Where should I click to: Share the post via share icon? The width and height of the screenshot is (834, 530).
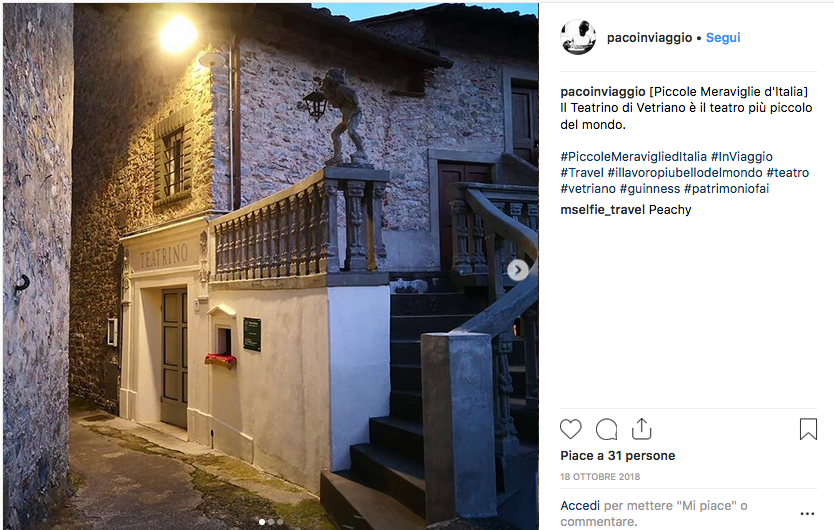coord(641,429)
